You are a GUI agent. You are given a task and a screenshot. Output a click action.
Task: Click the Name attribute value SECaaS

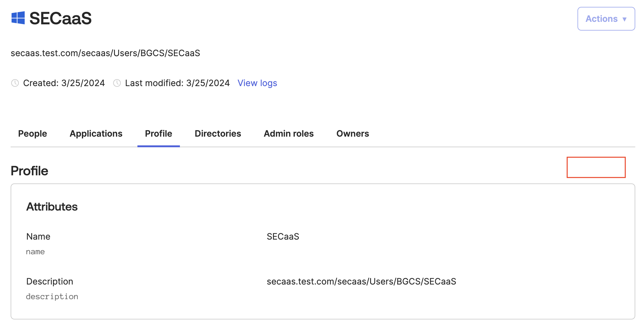point(283,236)
